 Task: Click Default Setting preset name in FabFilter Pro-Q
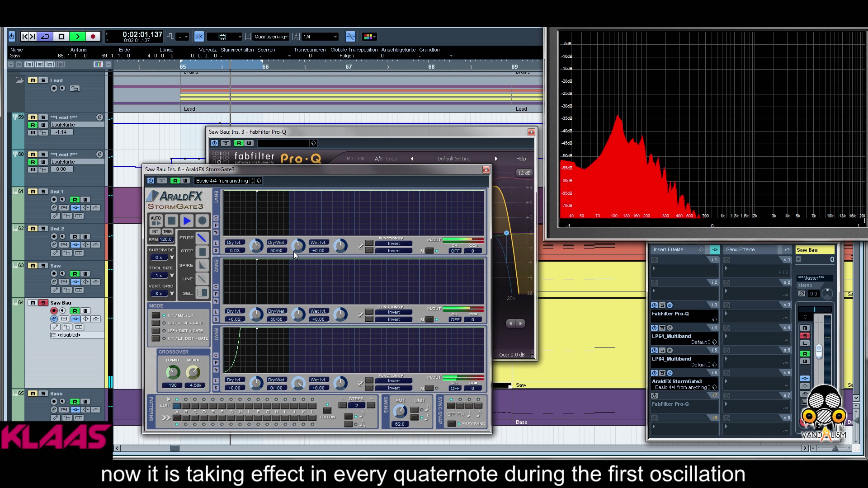coord(454,159)
